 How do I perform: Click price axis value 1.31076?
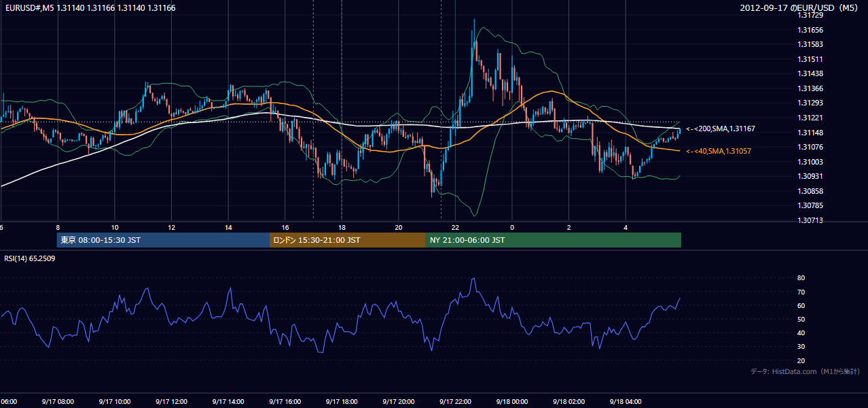(x=810, y=147)
